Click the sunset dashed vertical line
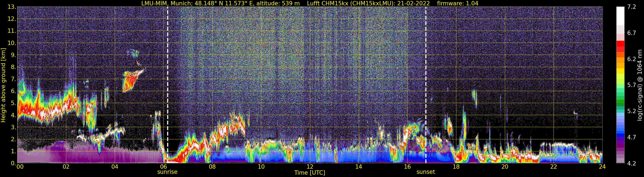 pos(426,85)
